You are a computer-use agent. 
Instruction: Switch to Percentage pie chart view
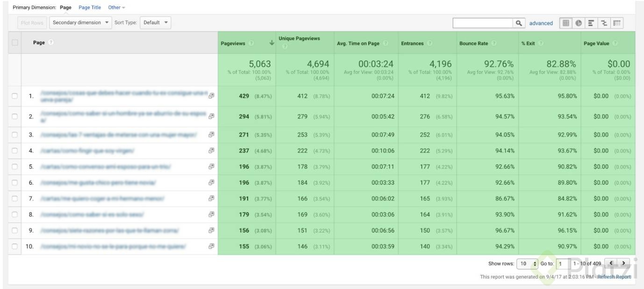point(579,23)
